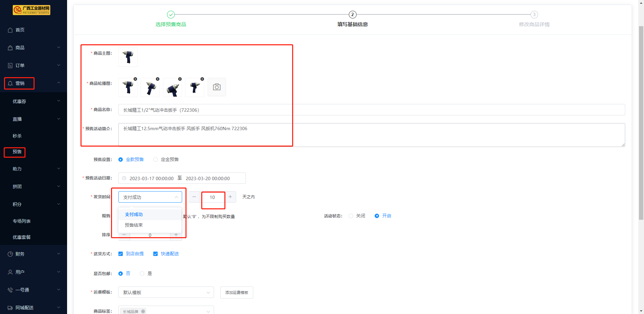Click the 添加运费模板 button
Screen dimensions: 644x314
point(236,293)
